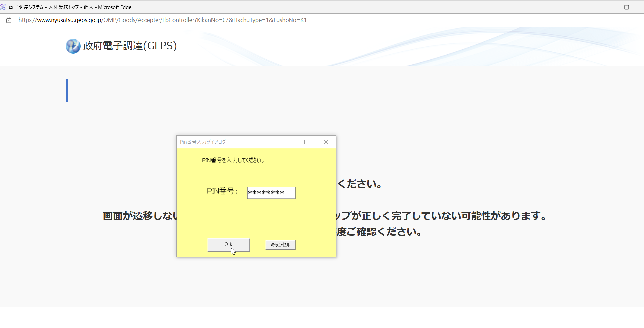Screen dimensions: 644x328
Task: Click the PIN番号: field label
Action: click(222, 191)
